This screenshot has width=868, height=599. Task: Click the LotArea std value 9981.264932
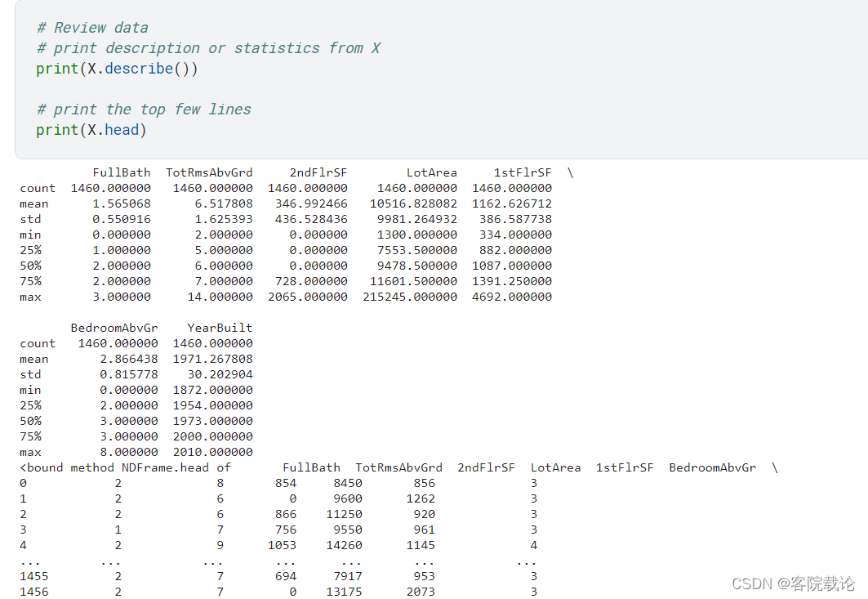pos(417,220)
